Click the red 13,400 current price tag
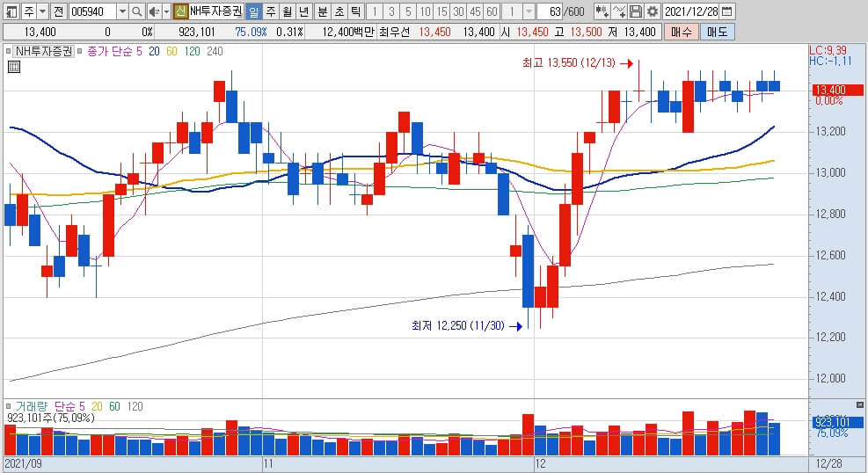Viewport: 868px width, 473px height. pyautogui.click(x=837, y=90)
